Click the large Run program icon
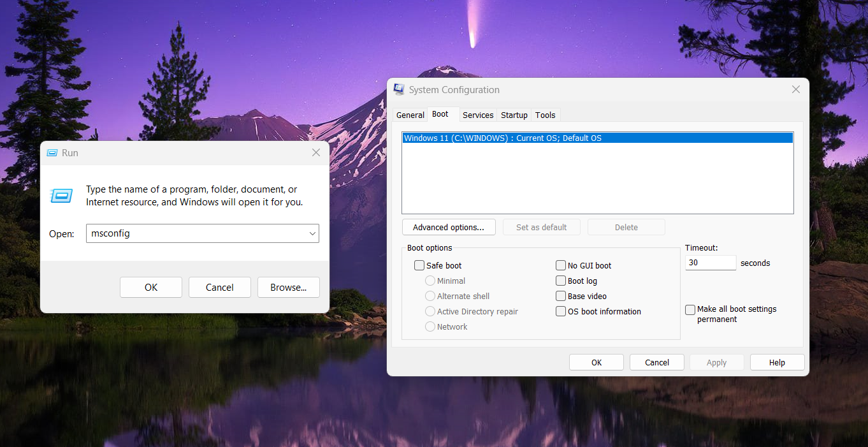Viewport: 868px width, 447px height. (x=62, y=196)
